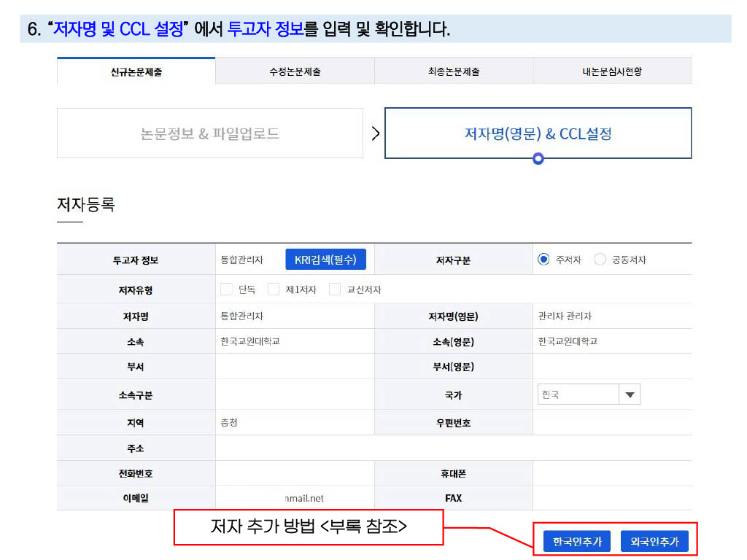The width and height of the screenshot is (747, 560).
Task: Check the 단독 author type box
Action: coord(227,289)
